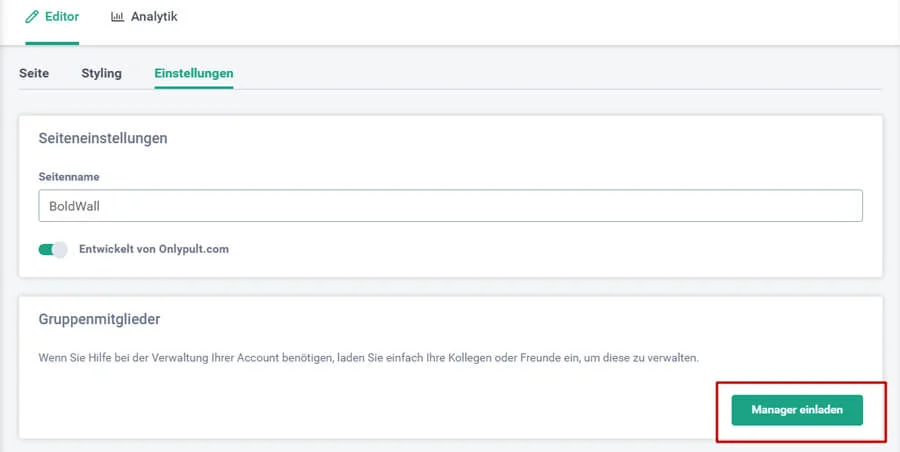Click the green underline below Einstellungen

(x=193, y=88)
